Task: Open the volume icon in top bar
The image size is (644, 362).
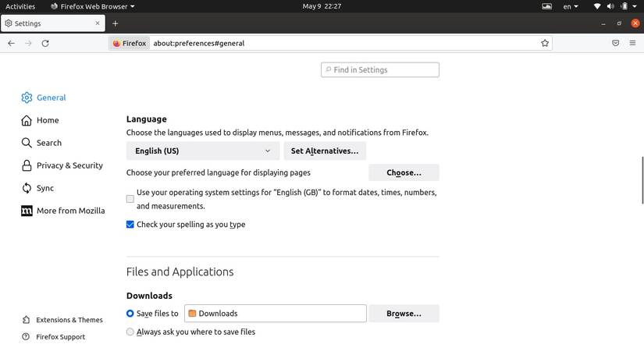Action: point(610,6)
